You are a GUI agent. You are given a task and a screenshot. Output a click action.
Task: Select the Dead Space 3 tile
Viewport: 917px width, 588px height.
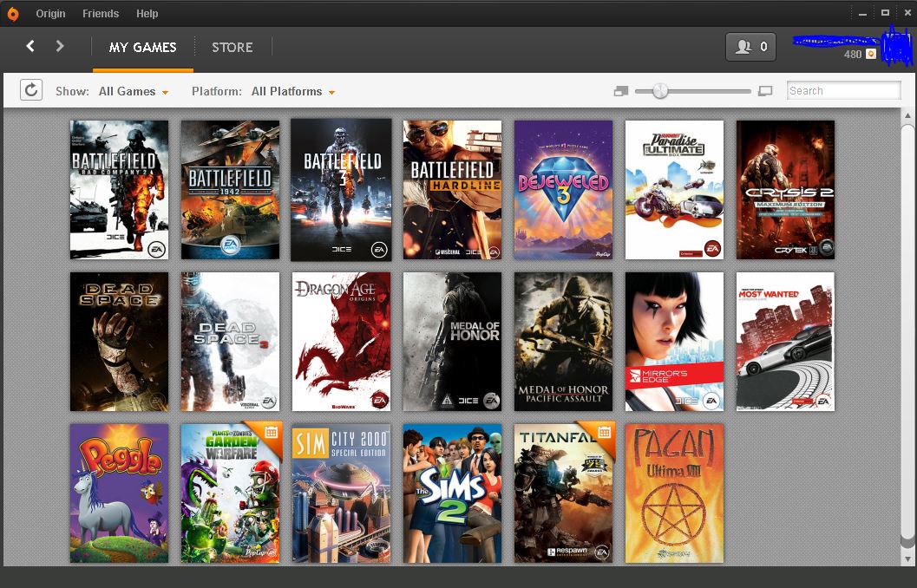tap(231, 342)
